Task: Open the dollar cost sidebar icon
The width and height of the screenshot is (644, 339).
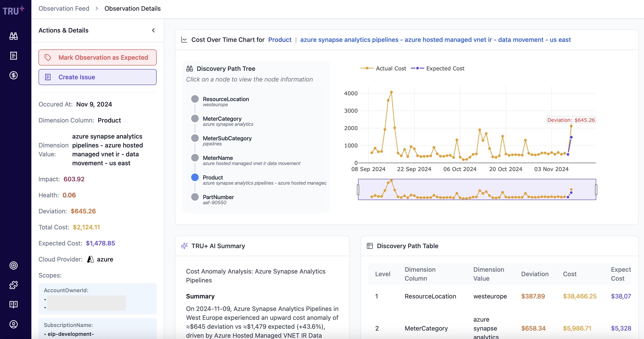Action: click(14, 75)
